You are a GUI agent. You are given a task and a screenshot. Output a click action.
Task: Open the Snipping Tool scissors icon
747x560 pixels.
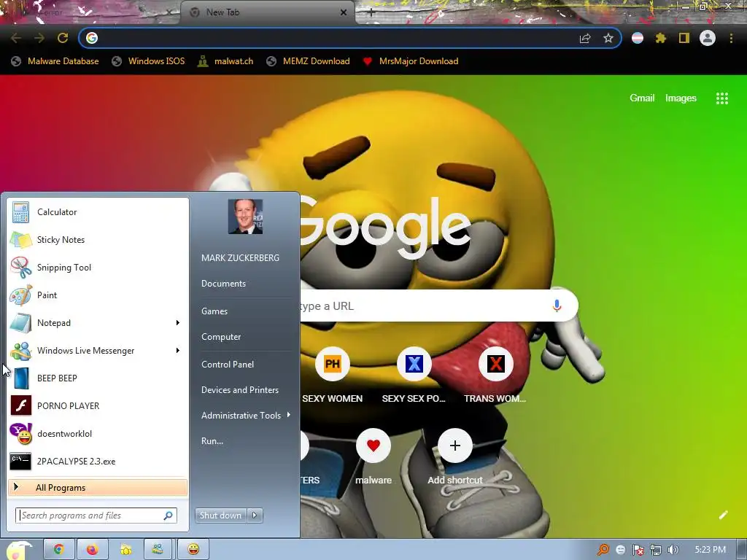[20, 267]
